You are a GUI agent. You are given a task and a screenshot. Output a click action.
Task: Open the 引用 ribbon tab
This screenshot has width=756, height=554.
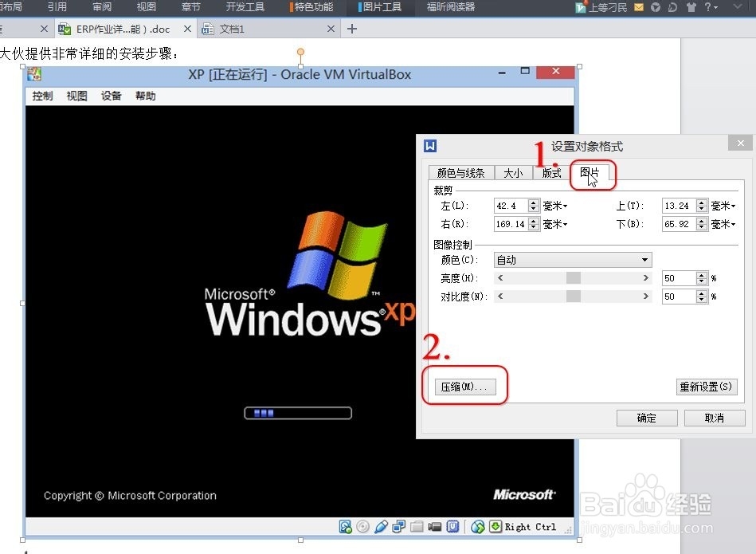pyautogui.click(x=57, y=7)
